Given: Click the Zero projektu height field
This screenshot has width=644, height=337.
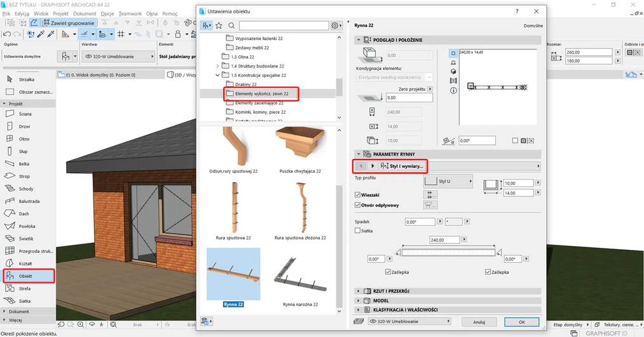Looking at the screenshot, I should click(409, 97).
